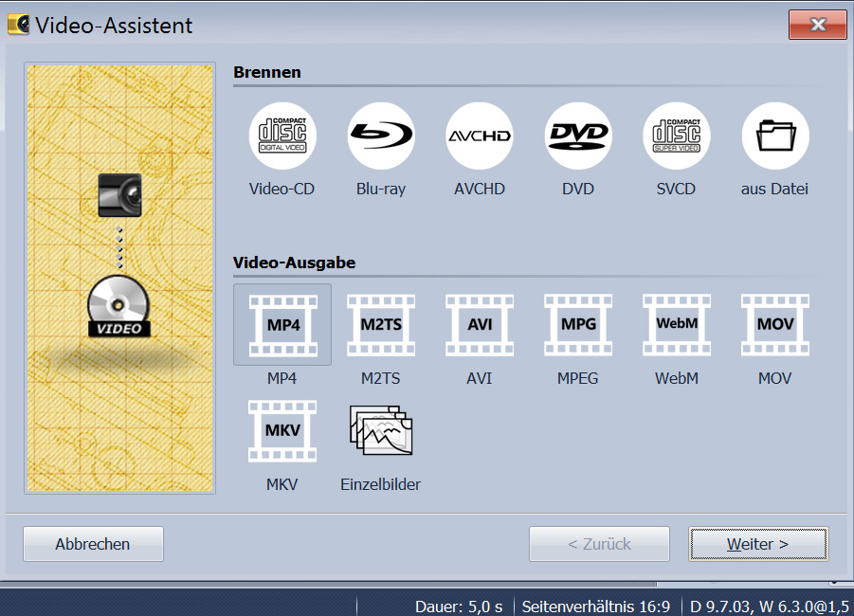Image resolution: width=854 pixels, height=616 pixels.
Task: Click the Abbrechen button
Action: pos(93,544)
